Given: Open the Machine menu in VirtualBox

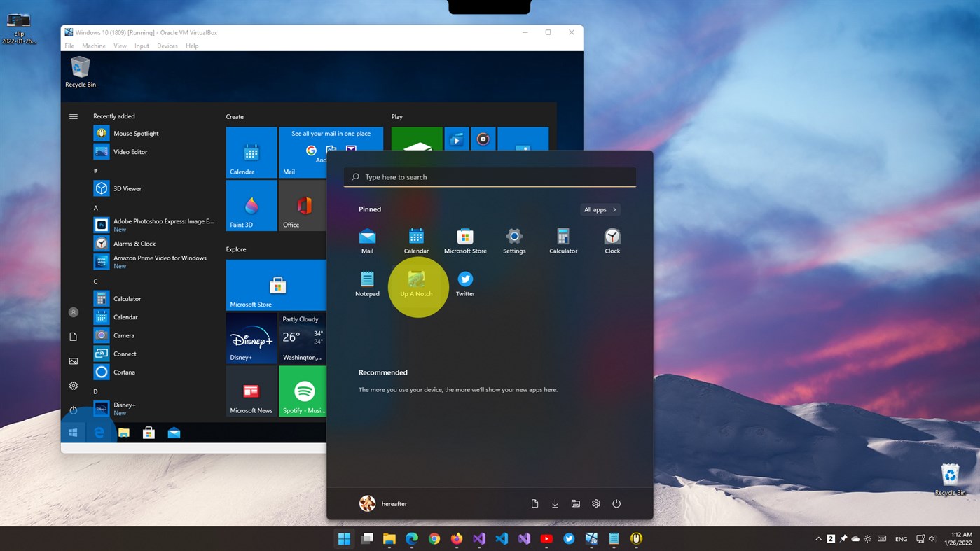Looking at the screenshot, I should (x=94, y=46).
